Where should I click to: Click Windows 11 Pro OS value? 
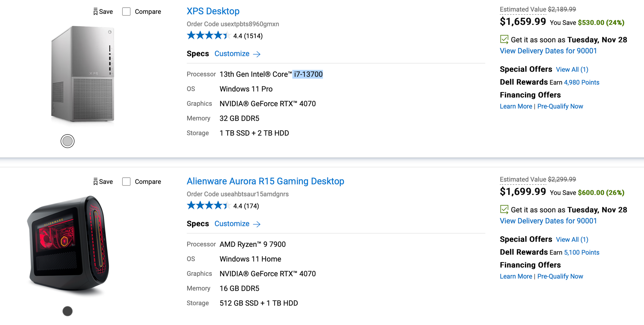click(246, 89)
